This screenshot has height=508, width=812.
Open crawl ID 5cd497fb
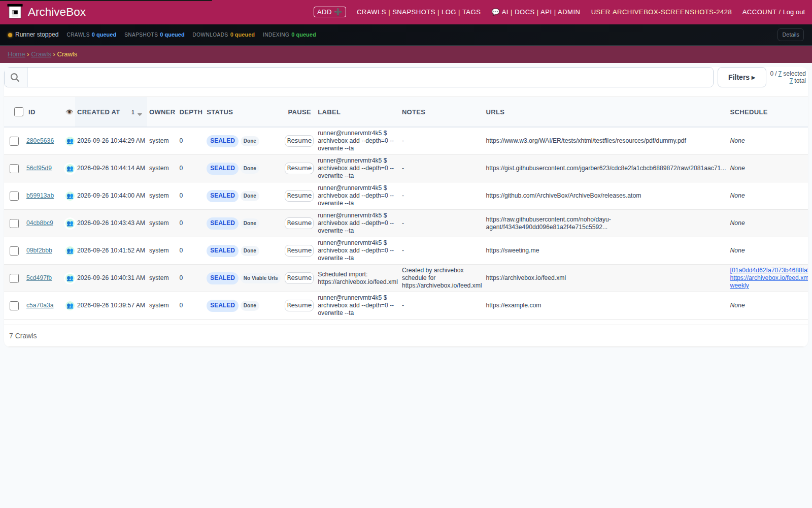tap(39, 278)
